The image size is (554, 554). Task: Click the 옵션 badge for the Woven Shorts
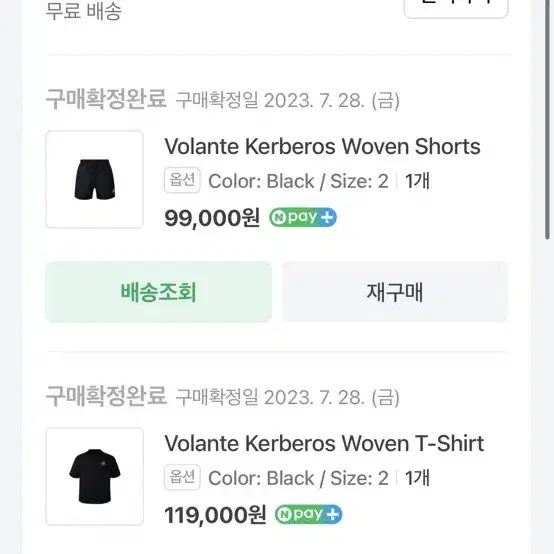pos(182,181)
